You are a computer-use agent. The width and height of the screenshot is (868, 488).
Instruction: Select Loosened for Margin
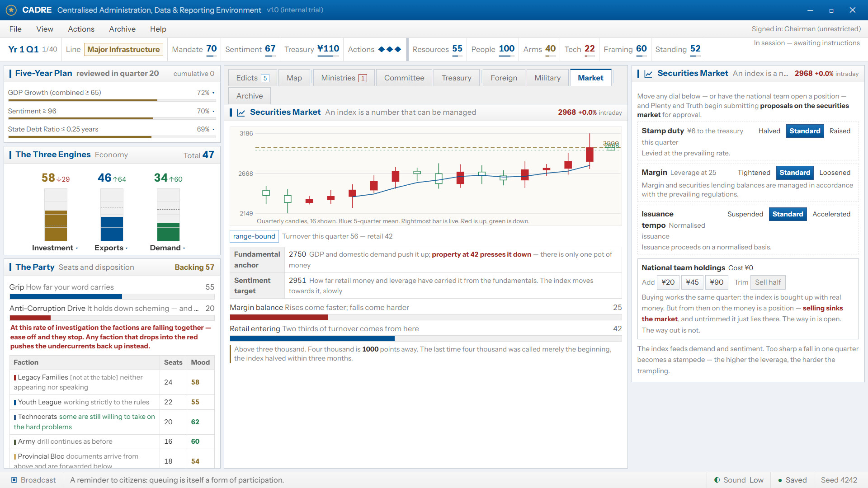pyautogui.click(x=835, y=173)
